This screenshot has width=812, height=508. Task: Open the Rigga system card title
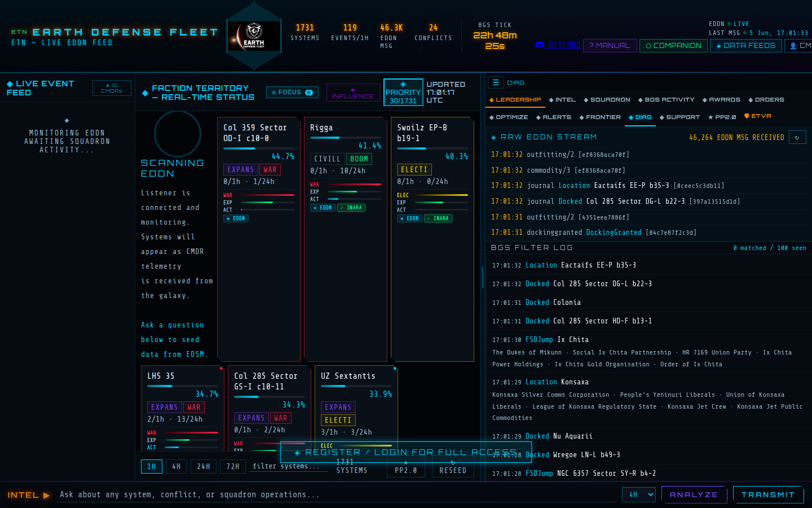[321, 128]
